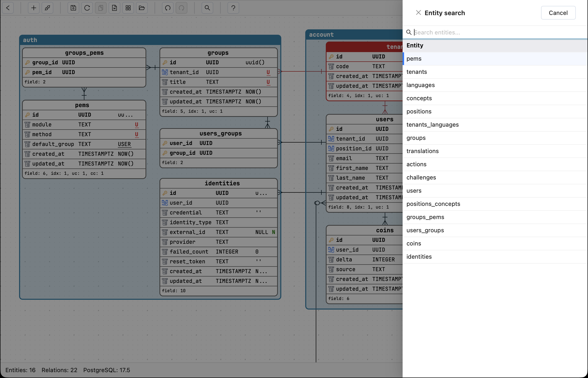
Task: Click the magnifier search toolbar icon
Action: [207, 8]
